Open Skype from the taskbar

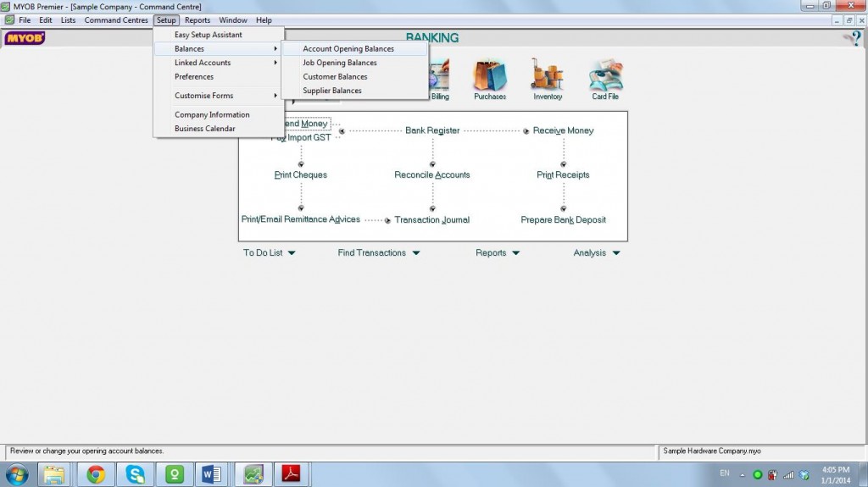pos(135,475)
